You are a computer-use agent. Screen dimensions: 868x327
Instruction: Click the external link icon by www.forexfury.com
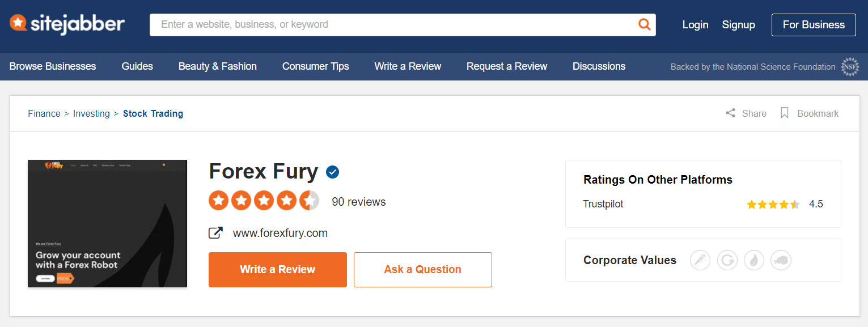[x=216, y=233]
